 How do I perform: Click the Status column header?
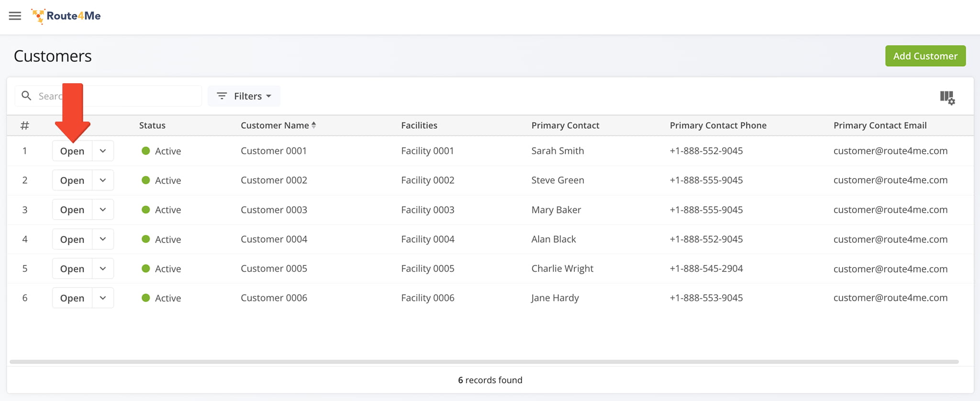pyautogui.click(x=152, y=125)
